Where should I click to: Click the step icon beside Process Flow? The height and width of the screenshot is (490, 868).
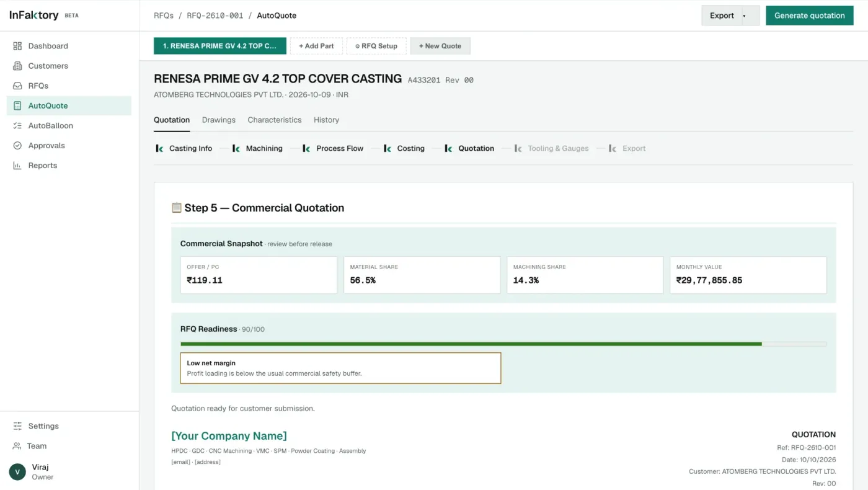coord(306,148)
